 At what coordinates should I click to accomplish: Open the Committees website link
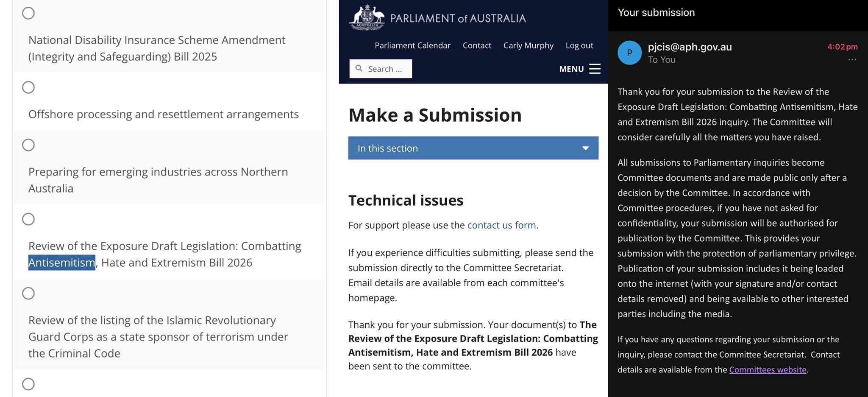tap(768, 369)
